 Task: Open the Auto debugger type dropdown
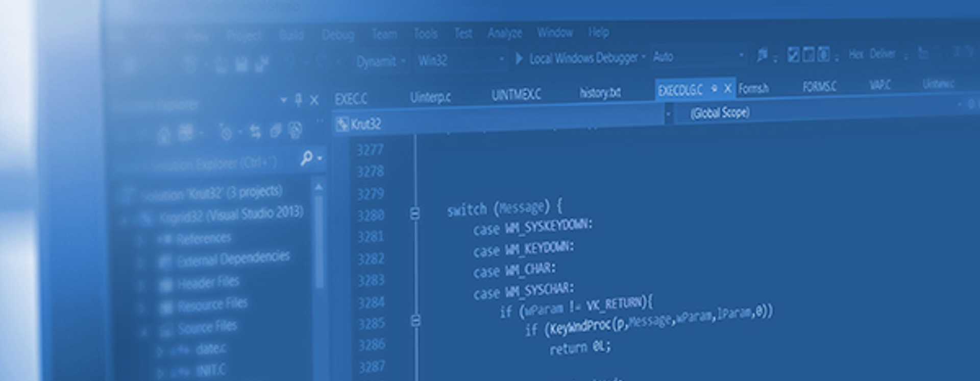pos(741,56)
